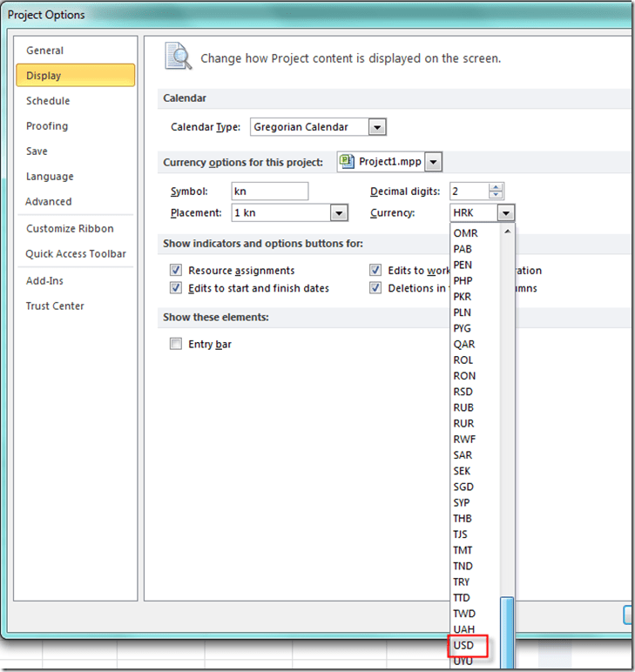Enable the Entry bar checkbox
This screenshot has height=672, width=635.
click(x=176, y=345)
